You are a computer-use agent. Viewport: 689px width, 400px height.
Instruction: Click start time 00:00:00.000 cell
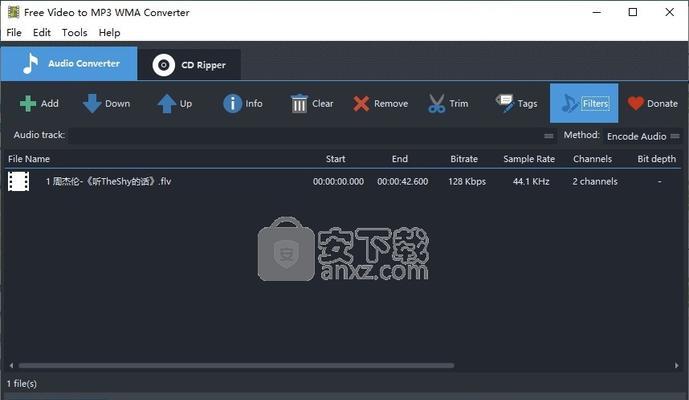tap(338, 181)
